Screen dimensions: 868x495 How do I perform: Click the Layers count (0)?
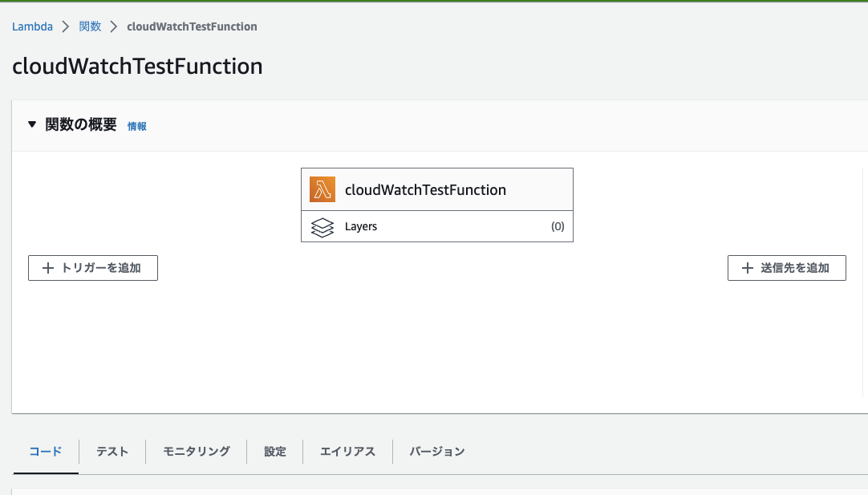558,226
